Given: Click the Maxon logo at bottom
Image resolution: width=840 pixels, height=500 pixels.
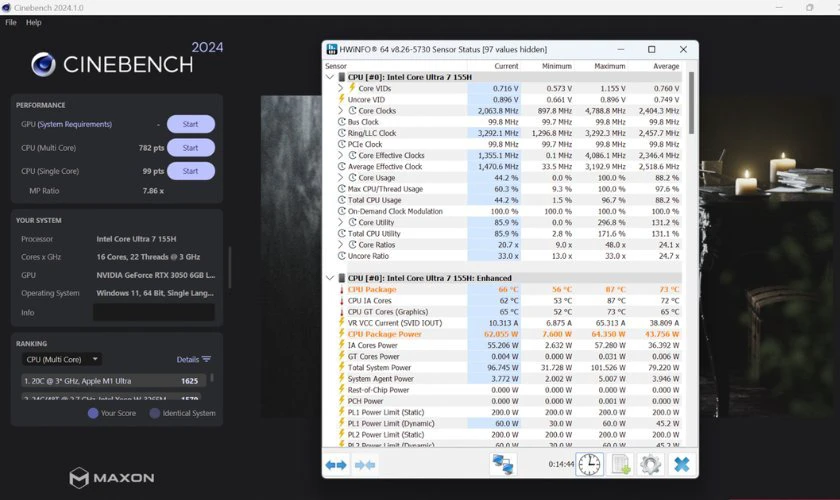Looking at the screenshot, I should pyautogui.click(x=111, y=477).
